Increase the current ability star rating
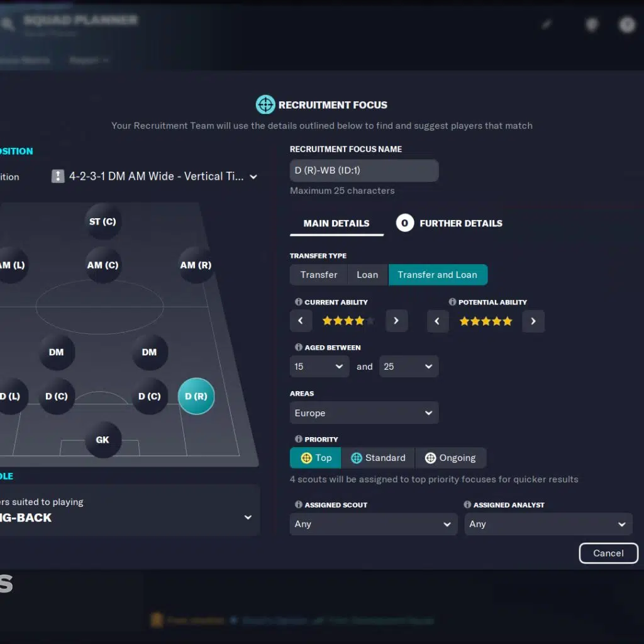This screenshot has width=644, height=644. (x=396, y=321)
